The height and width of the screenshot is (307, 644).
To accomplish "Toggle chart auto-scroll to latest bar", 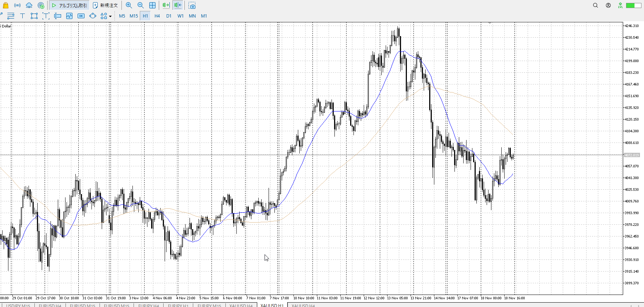I will tap(166, 5).
